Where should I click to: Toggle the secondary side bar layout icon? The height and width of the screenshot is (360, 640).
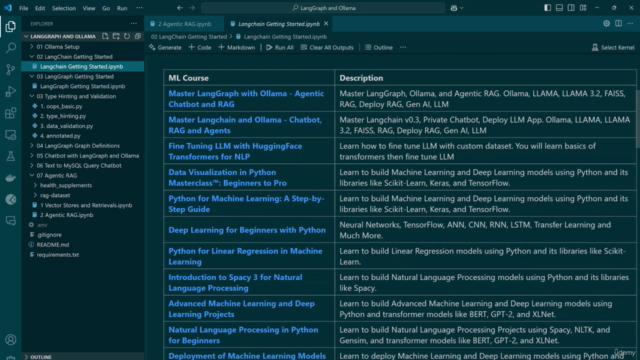point(571,8)
